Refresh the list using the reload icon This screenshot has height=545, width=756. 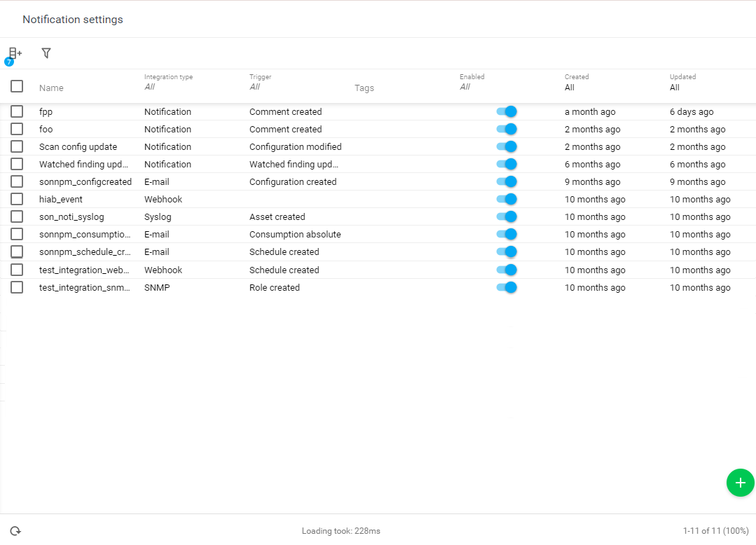click(x=14, y=530)
